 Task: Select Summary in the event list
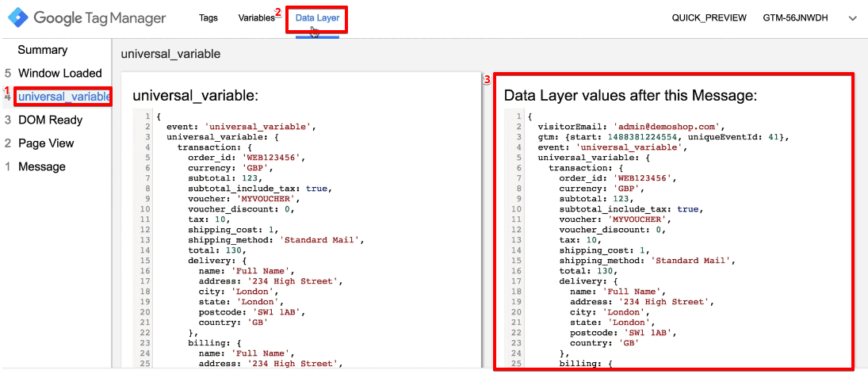(x=43, y=50)
